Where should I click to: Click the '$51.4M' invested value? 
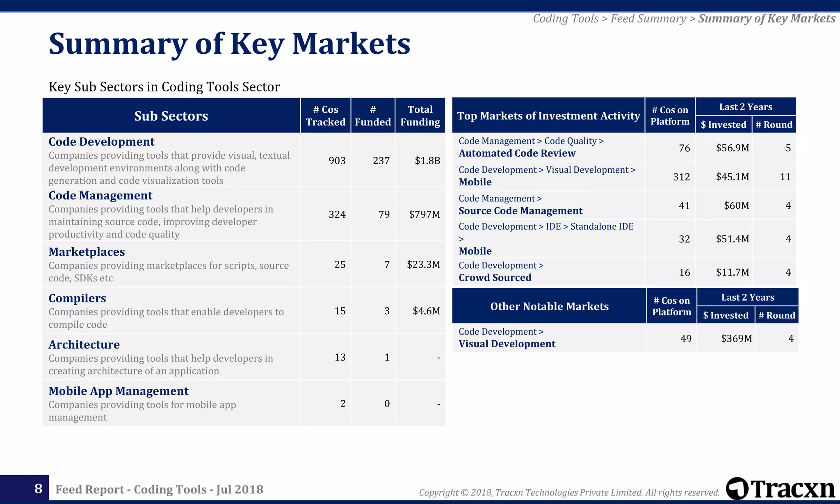click(x=733, y=239)
